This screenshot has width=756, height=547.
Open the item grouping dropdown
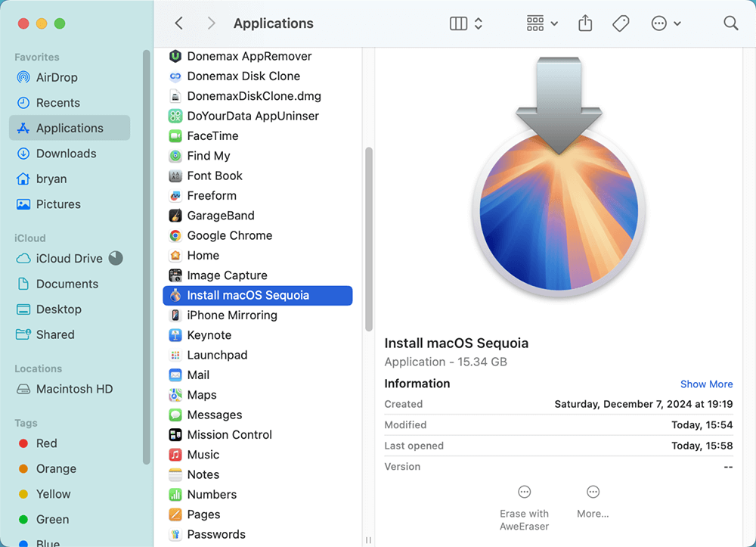click(x=540, y=23)
